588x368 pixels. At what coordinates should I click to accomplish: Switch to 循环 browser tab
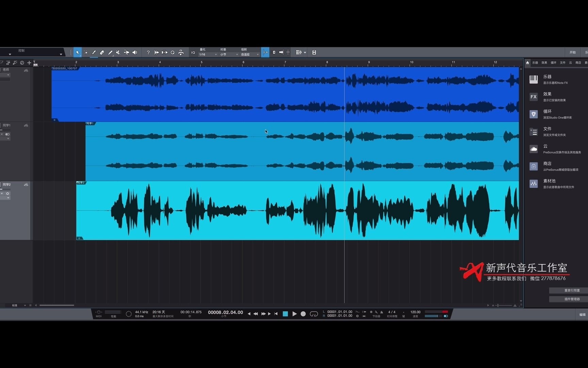click(x=554, y=63)
